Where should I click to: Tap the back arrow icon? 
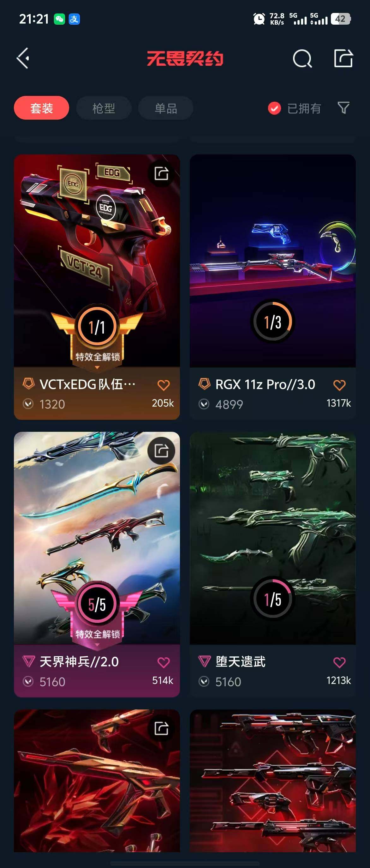[23, 58]
